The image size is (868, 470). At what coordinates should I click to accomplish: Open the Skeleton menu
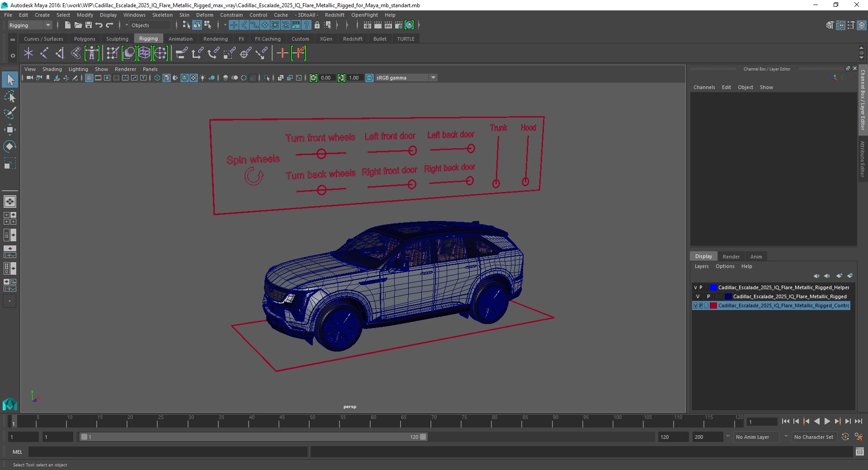[162, 15]
